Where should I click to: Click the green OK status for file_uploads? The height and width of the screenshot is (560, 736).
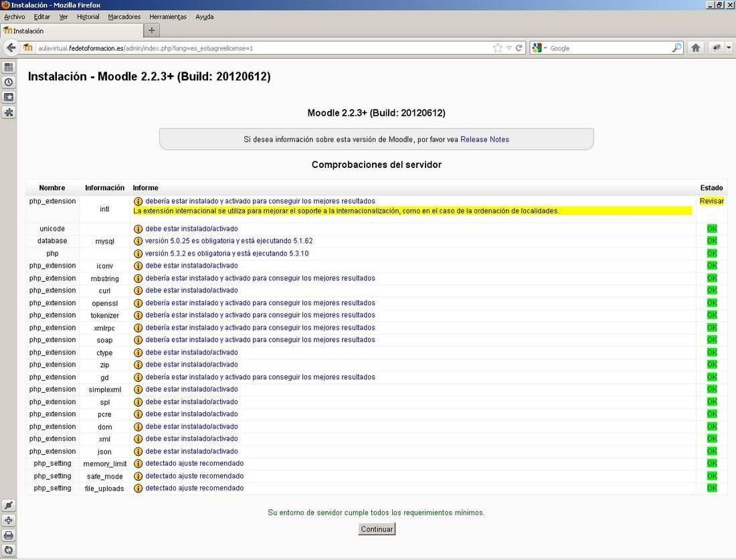(x=712, y=488)
